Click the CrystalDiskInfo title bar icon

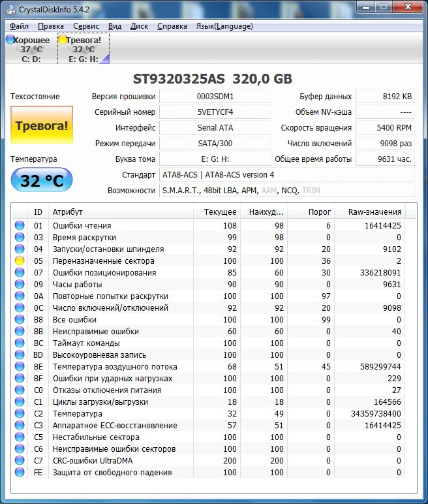tap(10, 9)
